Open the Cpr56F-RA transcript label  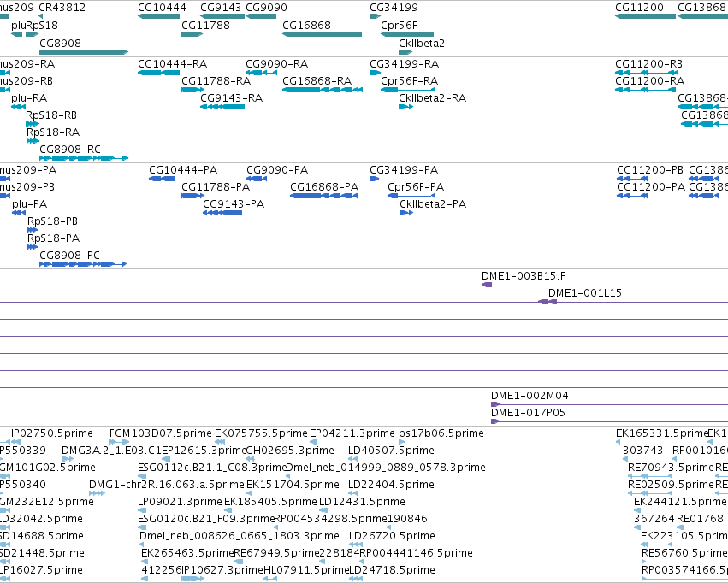point(409,80)
